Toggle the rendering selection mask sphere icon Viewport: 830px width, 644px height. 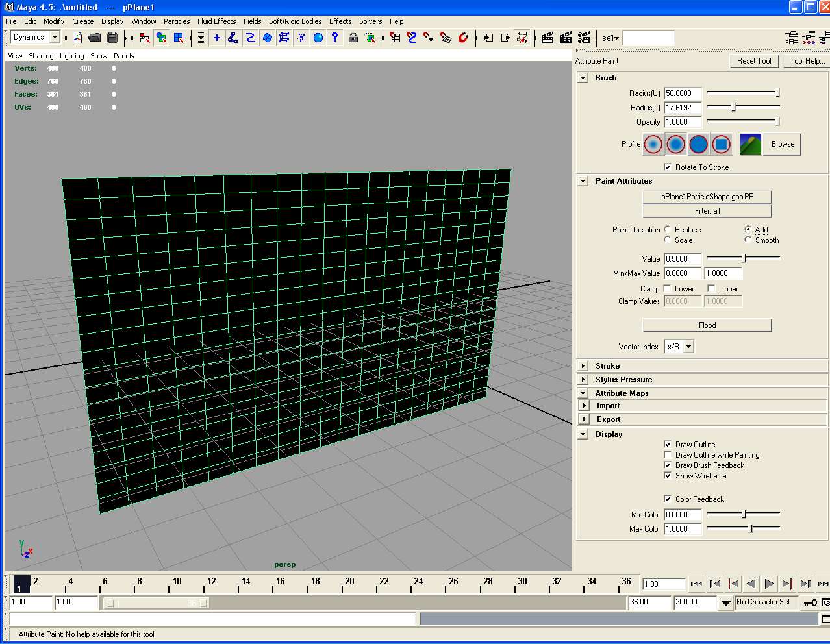point(318,38)
